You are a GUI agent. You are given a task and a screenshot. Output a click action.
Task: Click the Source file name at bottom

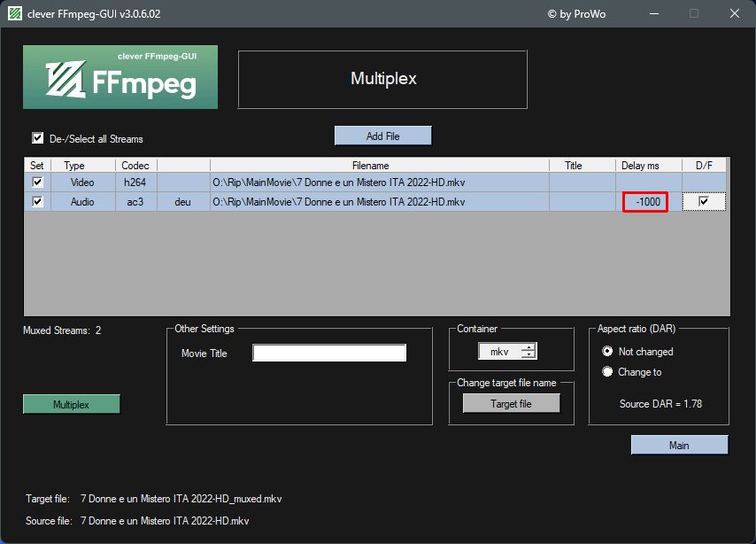tap(165, 521)
